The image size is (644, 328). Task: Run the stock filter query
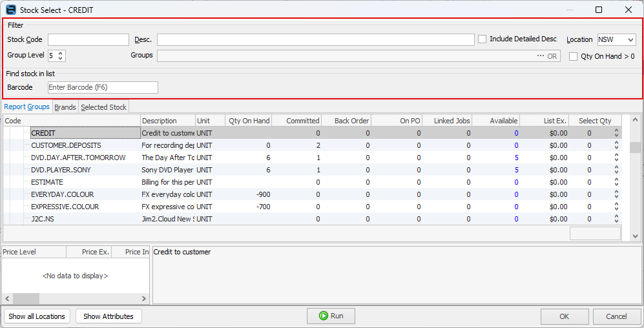pyautogui.click(x=331, y=316)
